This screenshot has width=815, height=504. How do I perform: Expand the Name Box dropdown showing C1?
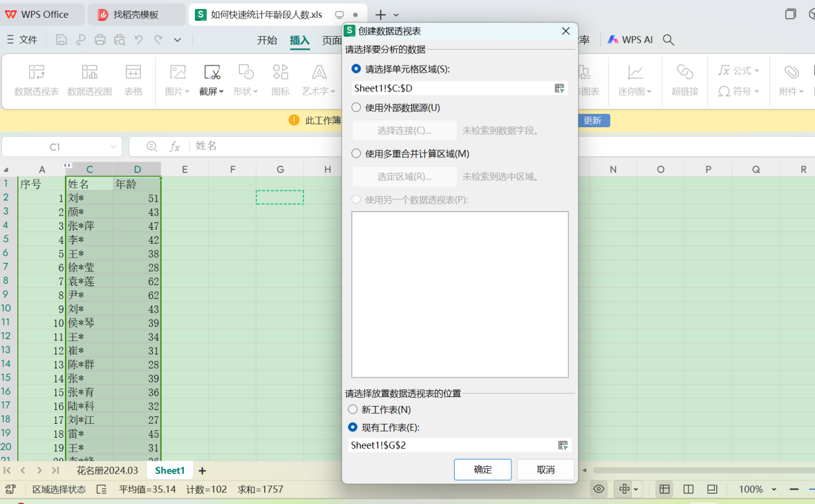(x=114, y=146)
